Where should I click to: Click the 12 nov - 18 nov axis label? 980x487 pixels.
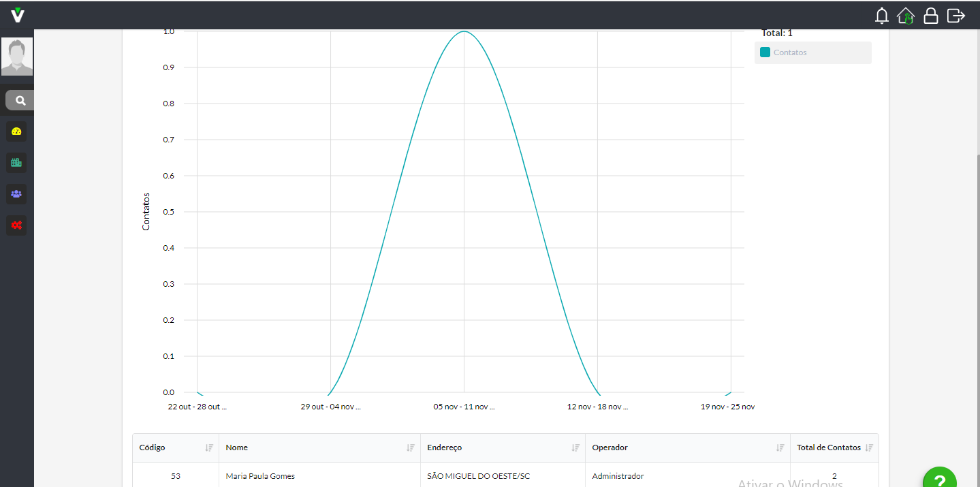597,407
